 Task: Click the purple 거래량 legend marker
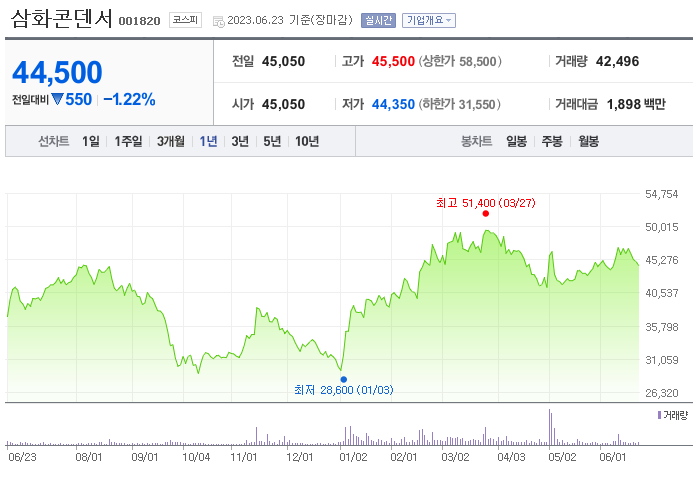click(x=659, y=415)
